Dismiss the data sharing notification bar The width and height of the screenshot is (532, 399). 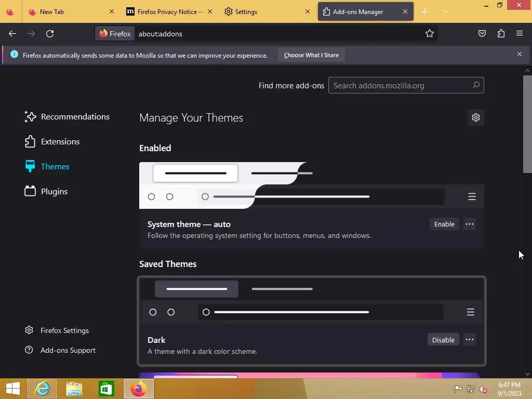519,54
